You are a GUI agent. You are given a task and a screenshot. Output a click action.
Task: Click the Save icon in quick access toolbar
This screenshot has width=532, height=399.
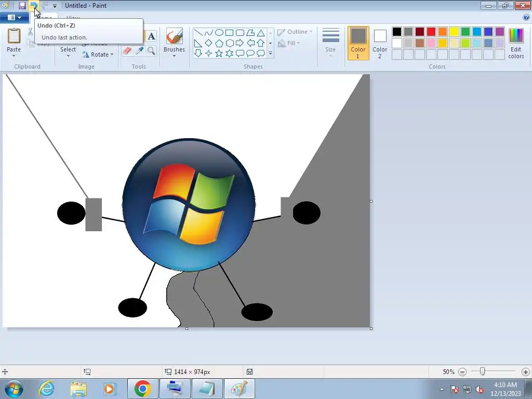pos(22,5)
